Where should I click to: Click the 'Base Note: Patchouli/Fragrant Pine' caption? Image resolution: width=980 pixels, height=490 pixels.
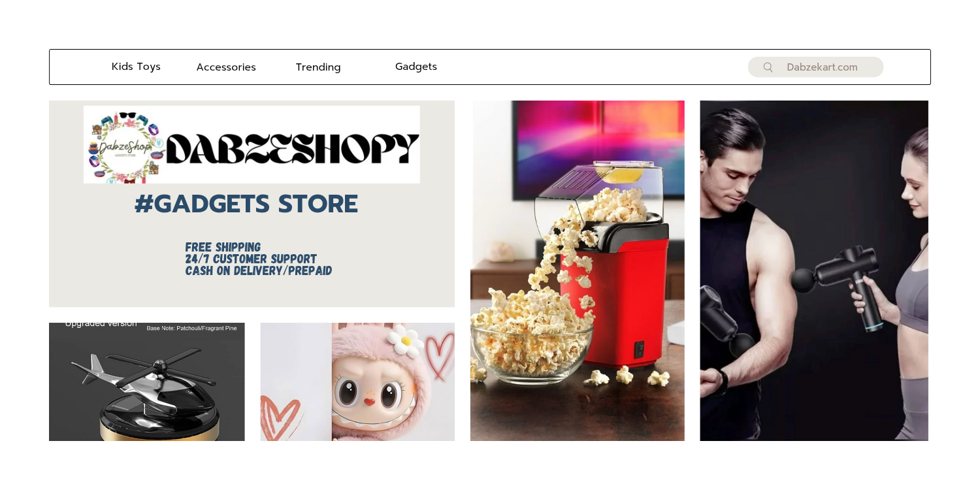pos(191,328)
